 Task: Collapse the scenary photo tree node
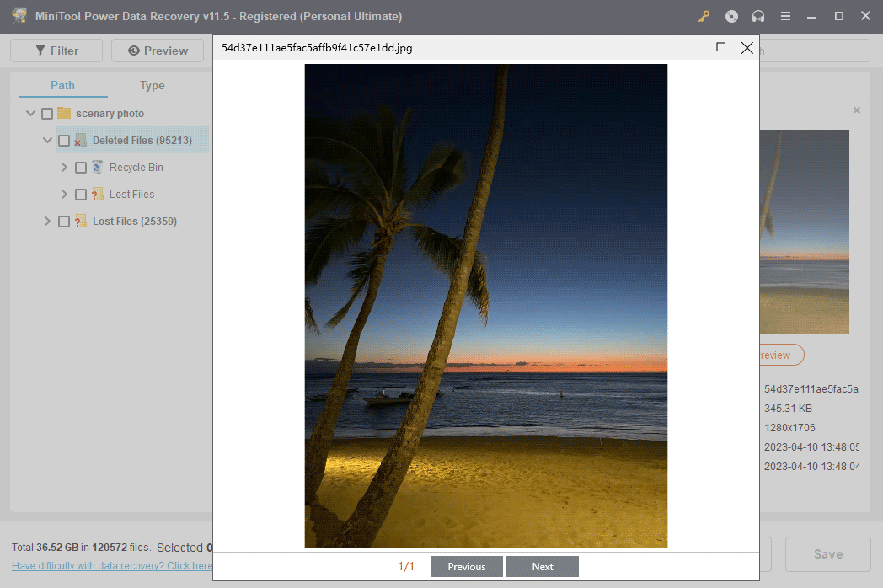31,114
